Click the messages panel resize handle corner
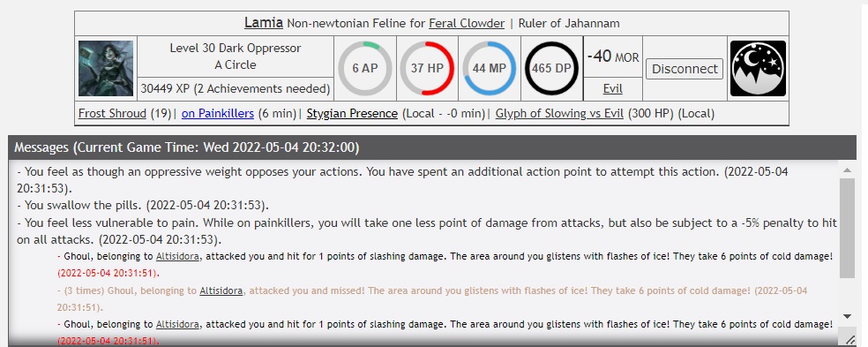Viewport: 868px width, 347px height. [849, 339]
